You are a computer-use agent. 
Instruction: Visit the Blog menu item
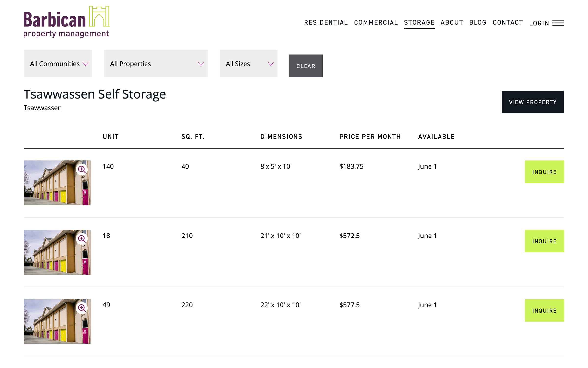point(478,22)
